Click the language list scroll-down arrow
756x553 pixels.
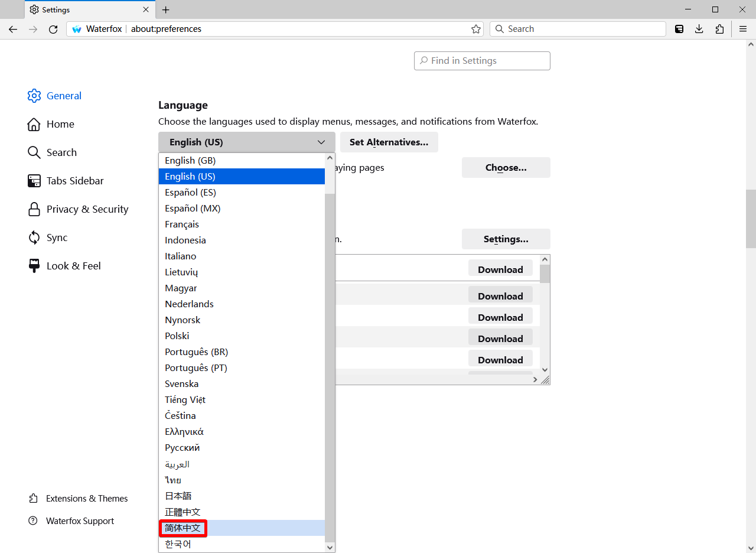pos(330,547)
